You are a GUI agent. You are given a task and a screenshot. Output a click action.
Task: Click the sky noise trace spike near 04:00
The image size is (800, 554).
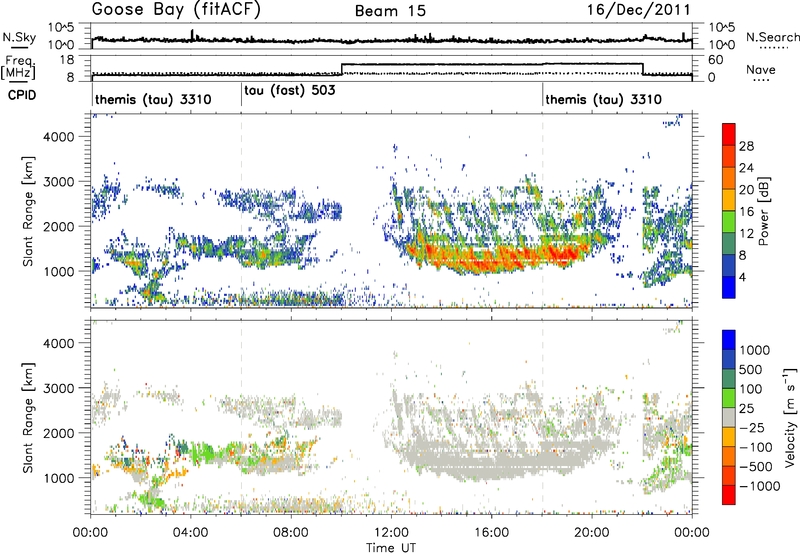[x=192, y=35]
